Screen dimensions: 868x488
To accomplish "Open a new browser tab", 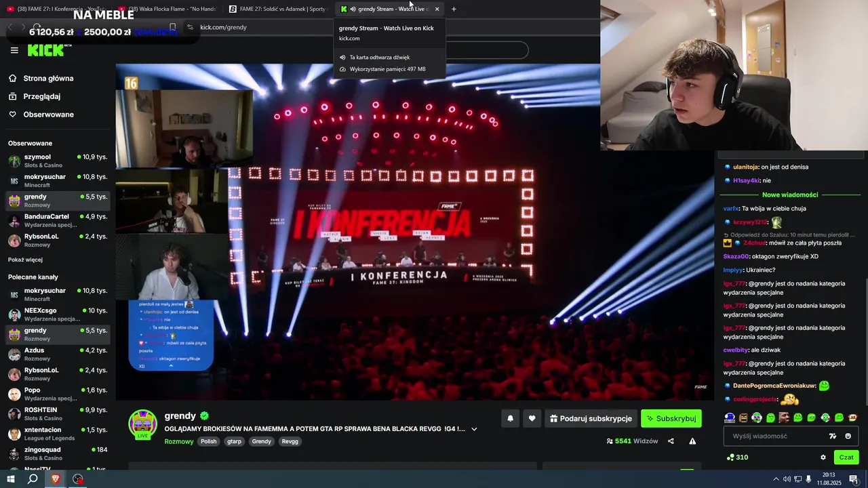I will coord(454,9).
